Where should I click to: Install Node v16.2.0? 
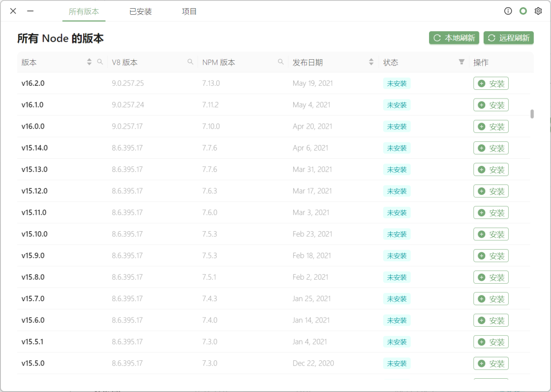tap(491, 84)
